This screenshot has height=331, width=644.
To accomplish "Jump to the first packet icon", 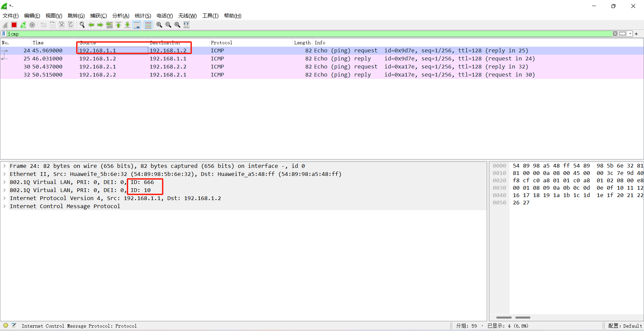I will [x=118, y=25].
